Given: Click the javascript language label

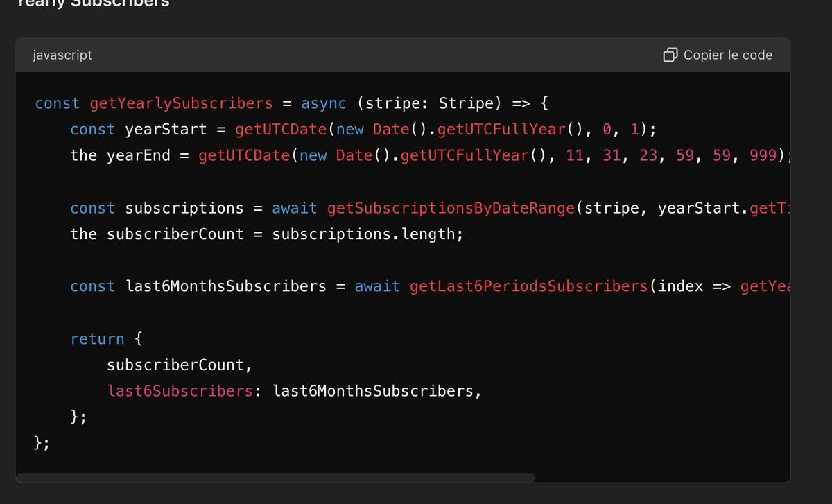Looking at the screenshot, I should click(x=62, y=55).
